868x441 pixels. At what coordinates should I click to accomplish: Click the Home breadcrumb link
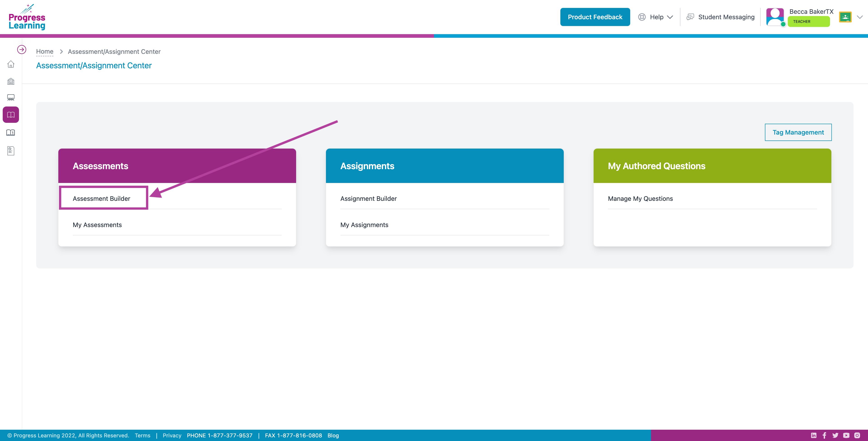pos(45,52)
